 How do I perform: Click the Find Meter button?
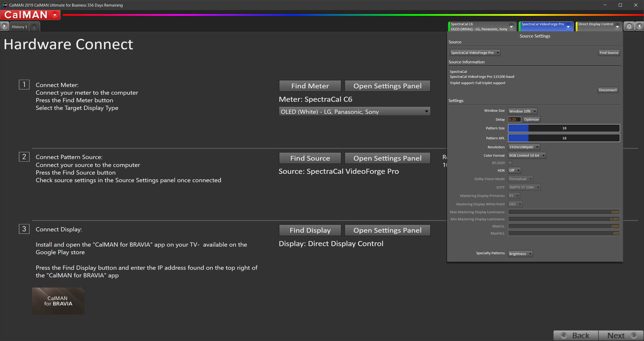(x=310, y=86)
